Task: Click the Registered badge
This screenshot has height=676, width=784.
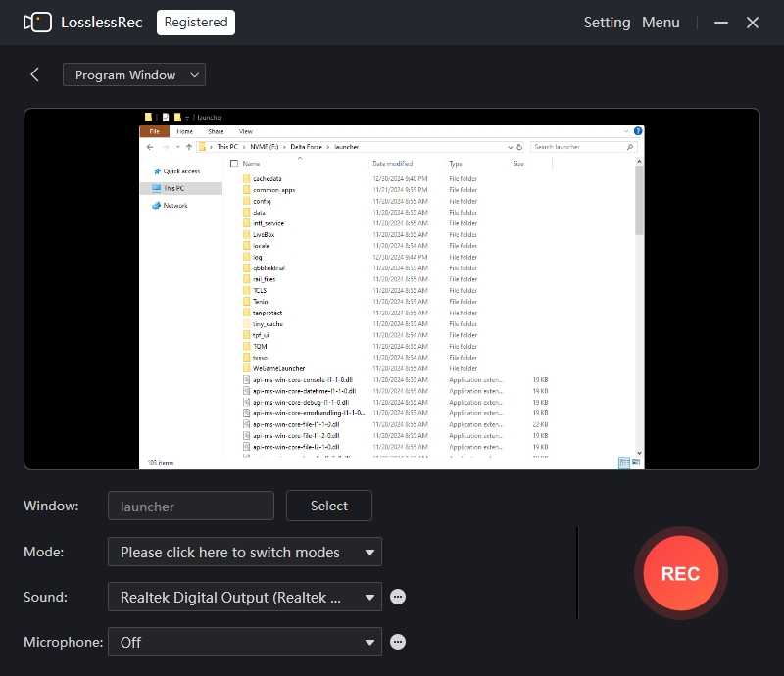Action: click(x=196, y=23)
